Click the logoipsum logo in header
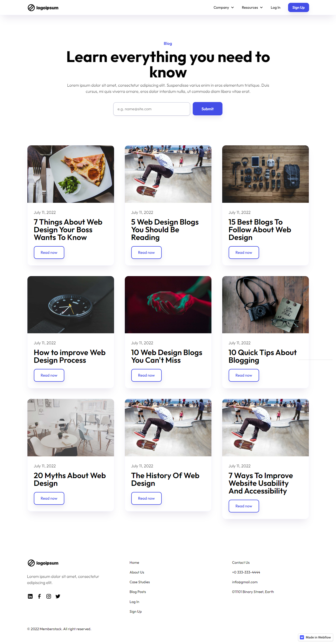The width and height of the screenshot is (336, 644). (43, 8)
